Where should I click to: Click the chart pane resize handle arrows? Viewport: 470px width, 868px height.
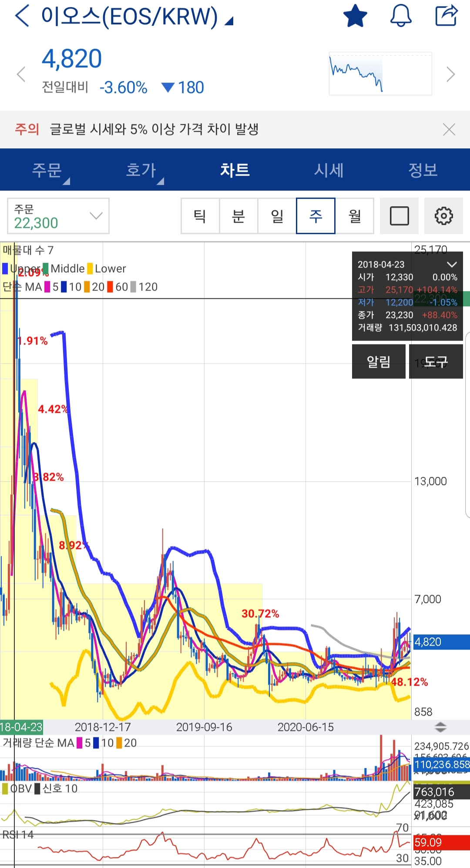pos(440,727)
